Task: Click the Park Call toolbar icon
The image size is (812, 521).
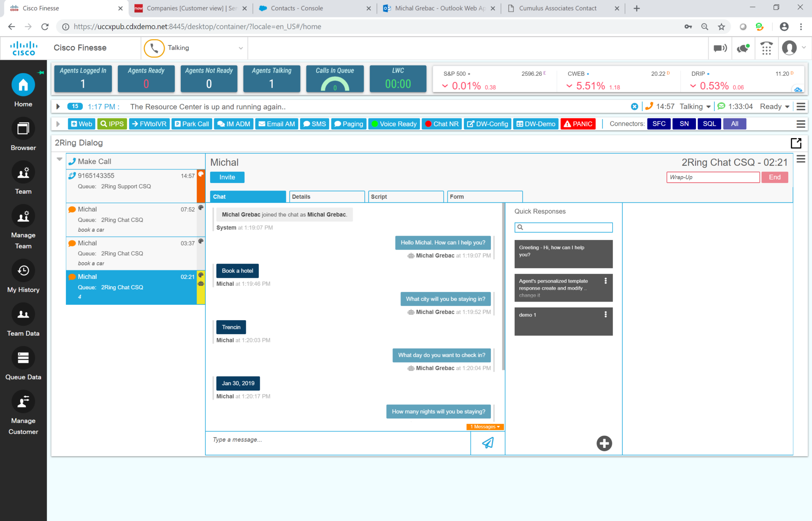Action: (192, 124)
